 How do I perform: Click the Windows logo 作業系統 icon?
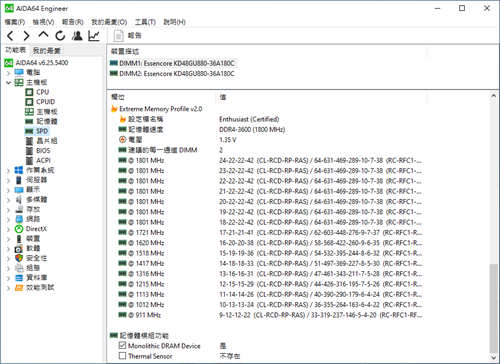(19, 170)
